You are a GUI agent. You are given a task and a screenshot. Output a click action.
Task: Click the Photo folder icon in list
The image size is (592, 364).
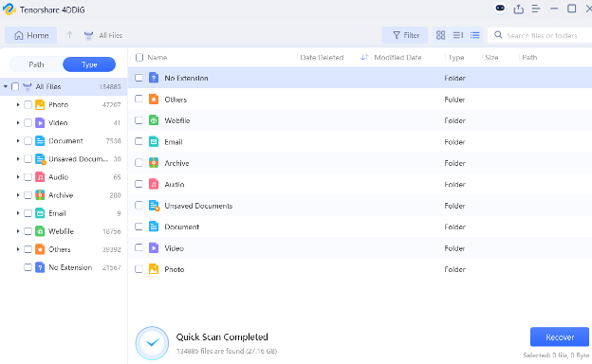154,269
